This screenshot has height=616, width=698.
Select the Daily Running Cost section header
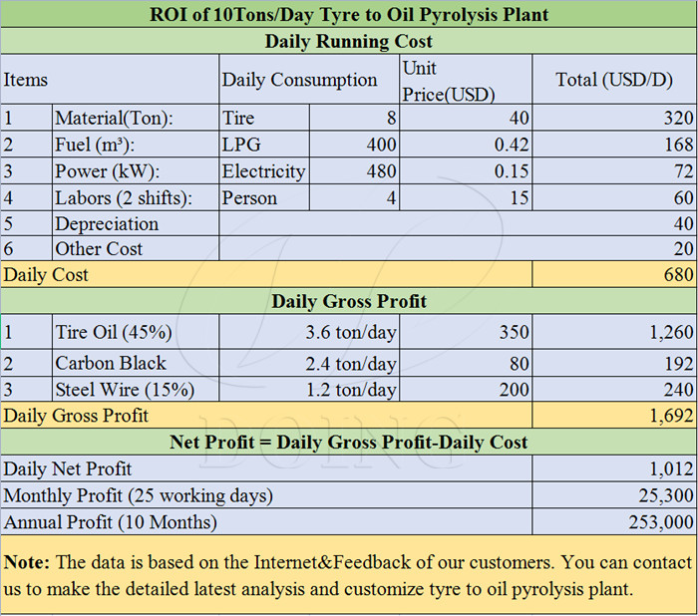348,41
